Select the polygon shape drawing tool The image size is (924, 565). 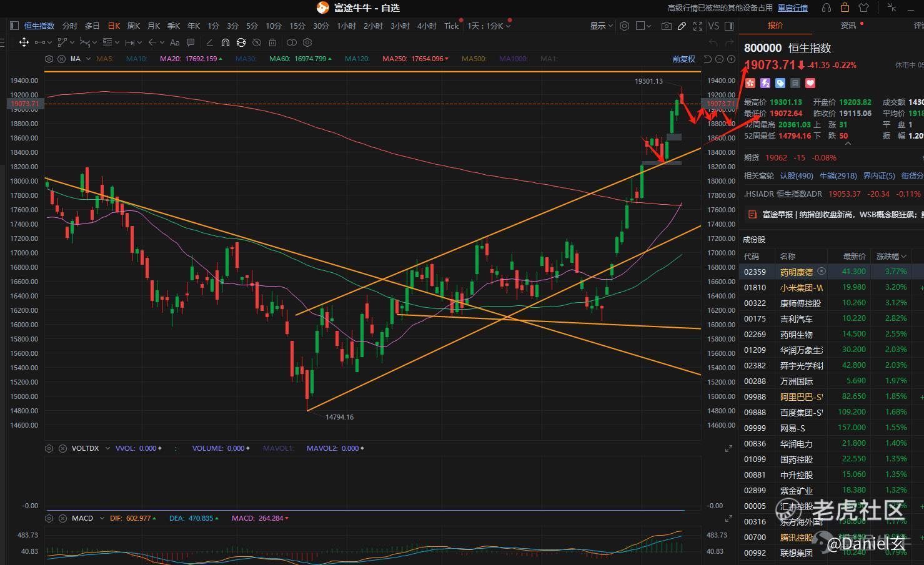tap(62, 42)
